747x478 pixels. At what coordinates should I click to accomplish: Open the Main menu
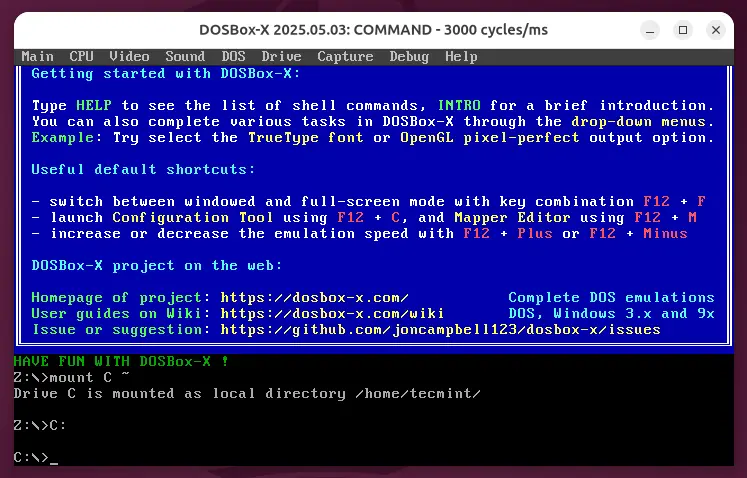click(37, 57)
